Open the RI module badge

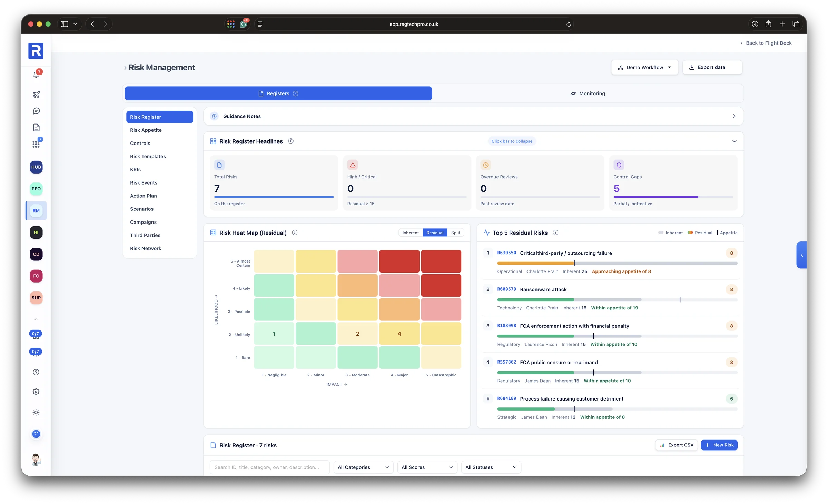pos(36,233)
